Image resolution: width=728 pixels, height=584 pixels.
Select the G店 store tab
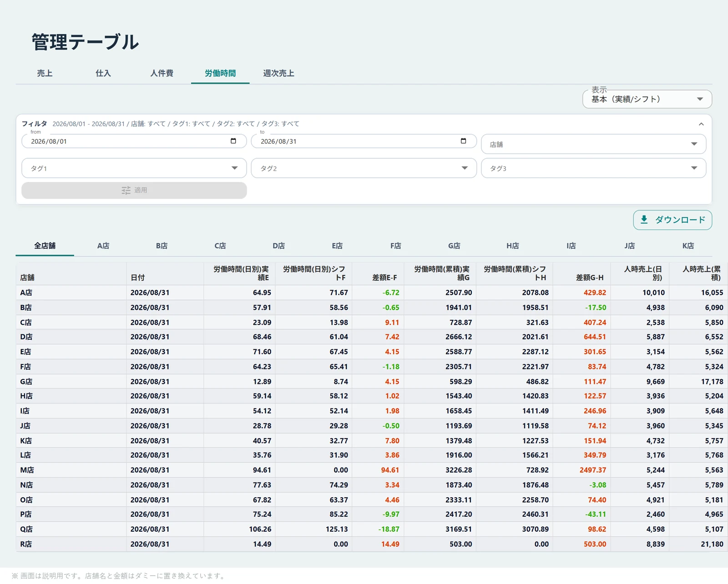pos(454,246)
